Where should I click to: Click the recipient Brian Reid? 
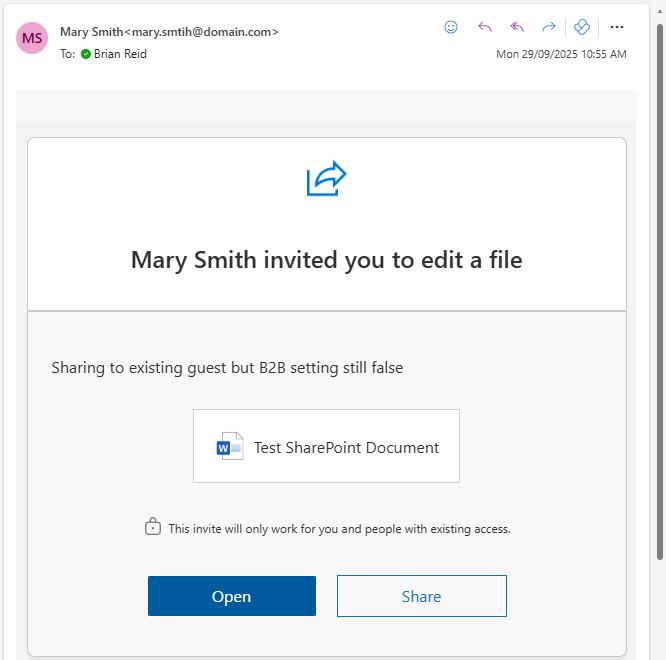click(x=120, y=54)
